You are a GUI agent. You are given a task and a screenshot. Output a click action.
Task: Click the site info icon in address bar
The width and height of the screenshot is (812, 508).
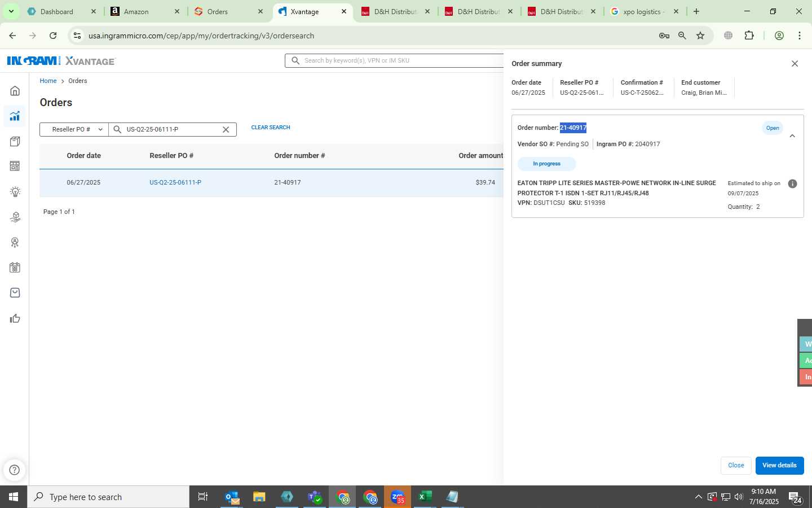click(x=77, y=36)
